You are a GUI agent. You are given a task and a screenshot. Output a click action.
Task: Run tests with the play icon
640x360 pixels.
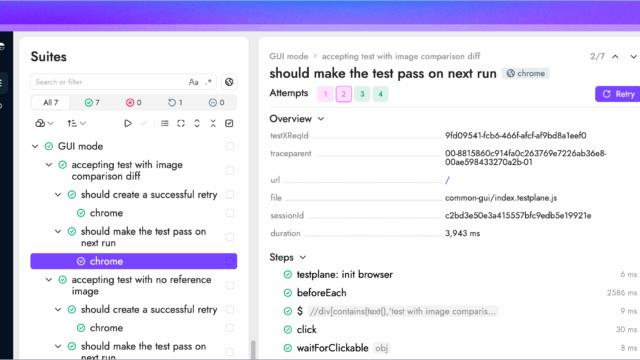pyautogui.click(x=128, y=123)
